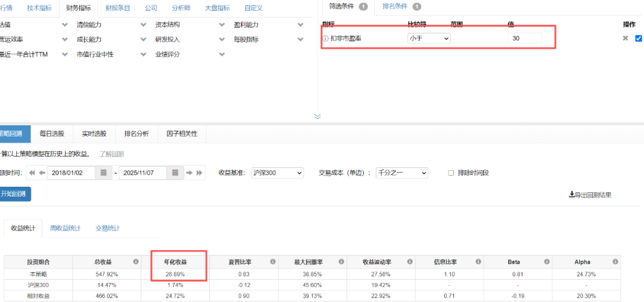
Task: Expand the 资本结构 category
Action: click(222, 25)
